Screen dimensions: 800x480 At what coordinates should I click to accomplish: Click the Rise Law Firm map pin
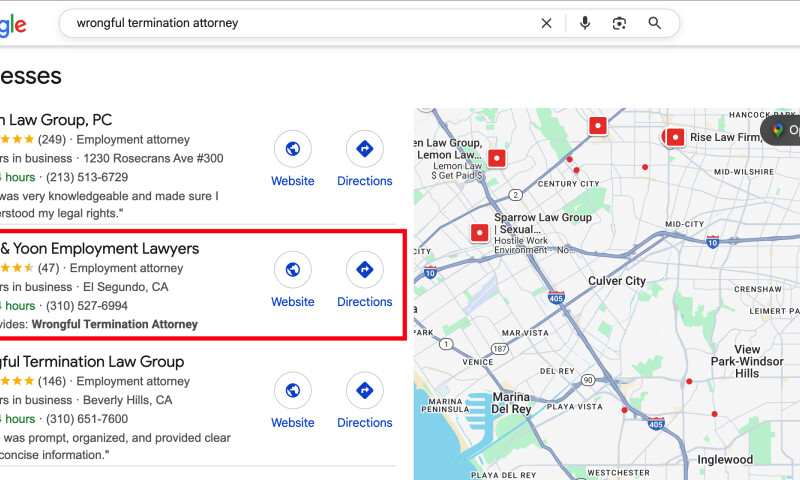pyautogui.click(x=675, y=137)
